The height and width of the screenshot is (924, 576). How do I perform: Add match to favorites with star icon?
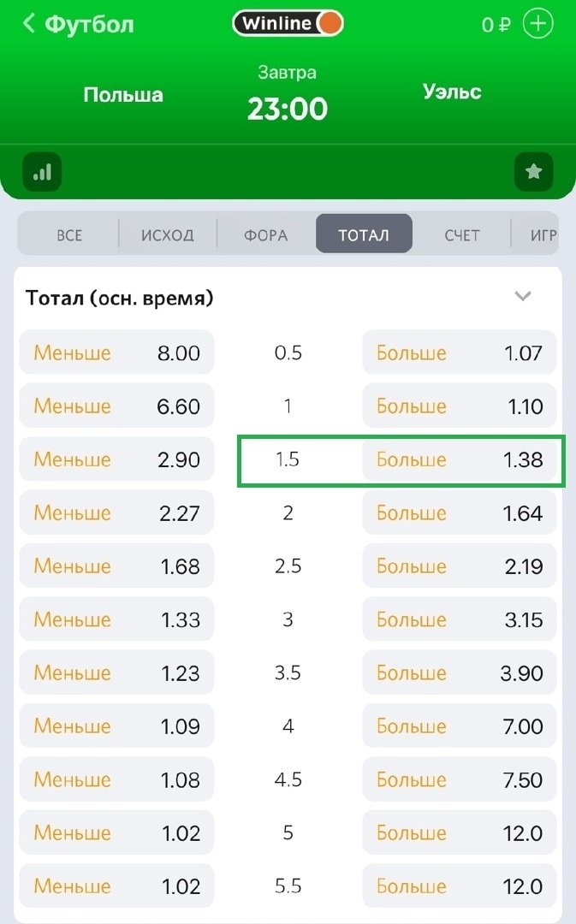pos(533,173)
